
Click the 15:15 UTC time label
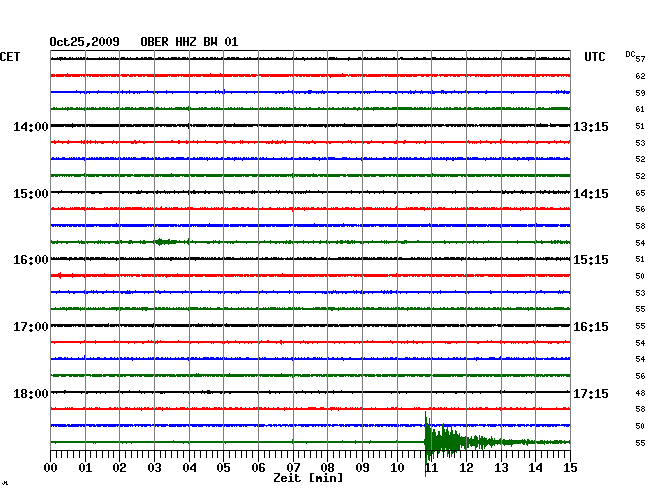click(591, 260)
